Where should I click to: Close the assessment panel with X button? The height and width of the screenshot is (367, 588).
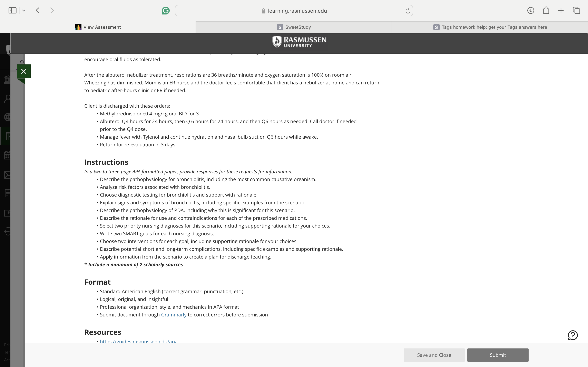click(23, 71)
